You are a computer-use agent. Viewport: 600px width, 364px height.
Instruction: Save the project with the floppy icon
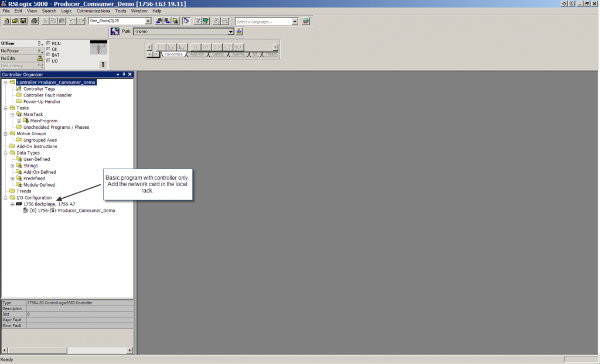23,21
